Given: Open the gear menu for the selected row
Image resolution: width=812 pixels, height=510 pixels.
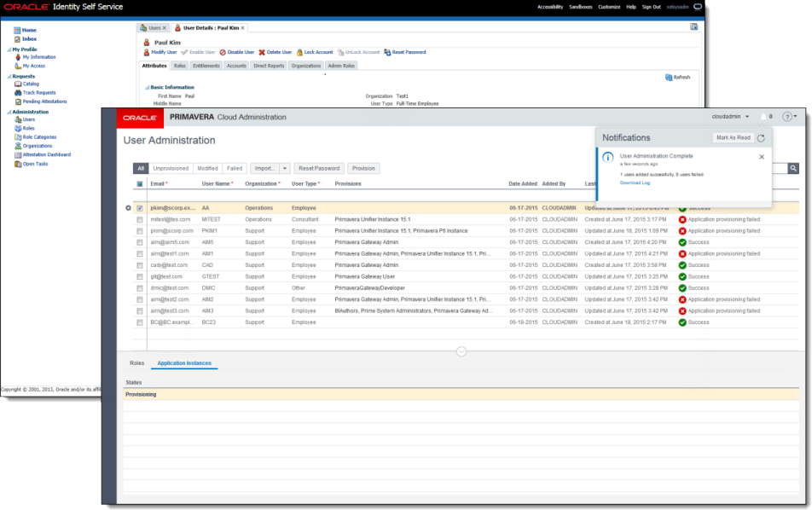Looking at the screenshot, I should pos(128,208).
